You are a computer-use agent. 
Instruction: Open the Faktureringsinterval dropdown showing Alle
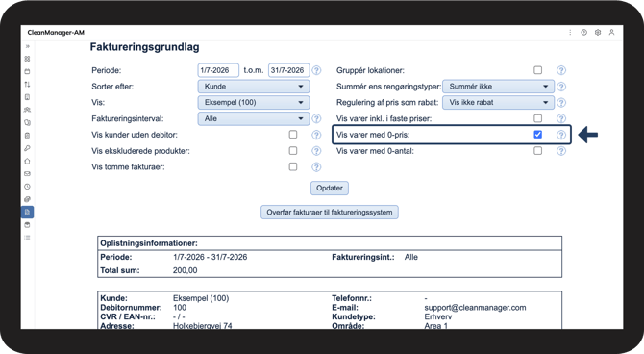[254, 118]
